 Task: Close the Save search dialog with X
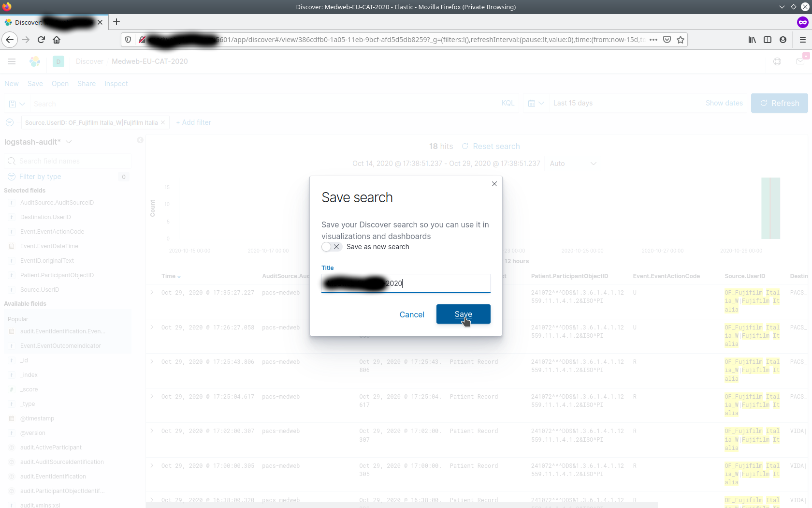coord(494,184)
